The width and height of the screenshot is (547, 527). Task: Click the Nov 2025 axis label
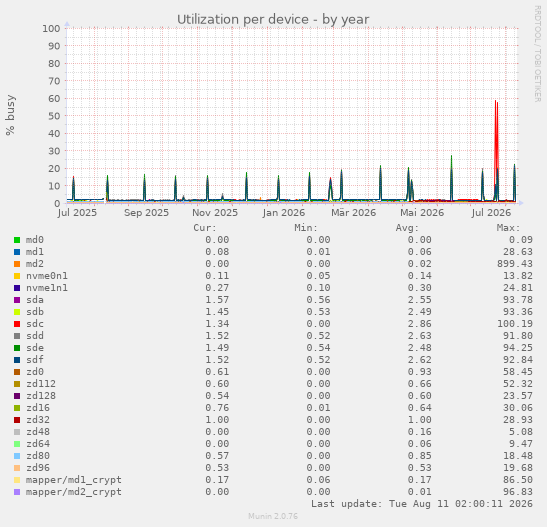point(215,213)
